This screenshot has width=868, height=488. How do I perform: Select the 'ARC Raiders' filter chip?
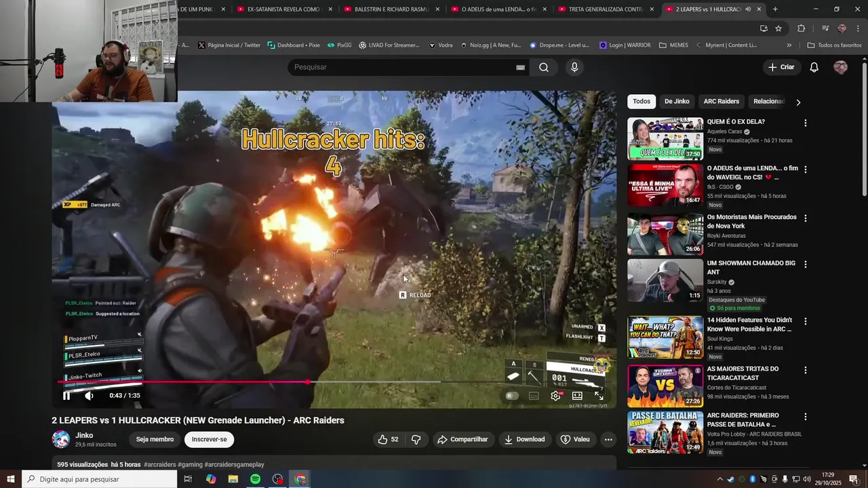(x=722, y=102)
